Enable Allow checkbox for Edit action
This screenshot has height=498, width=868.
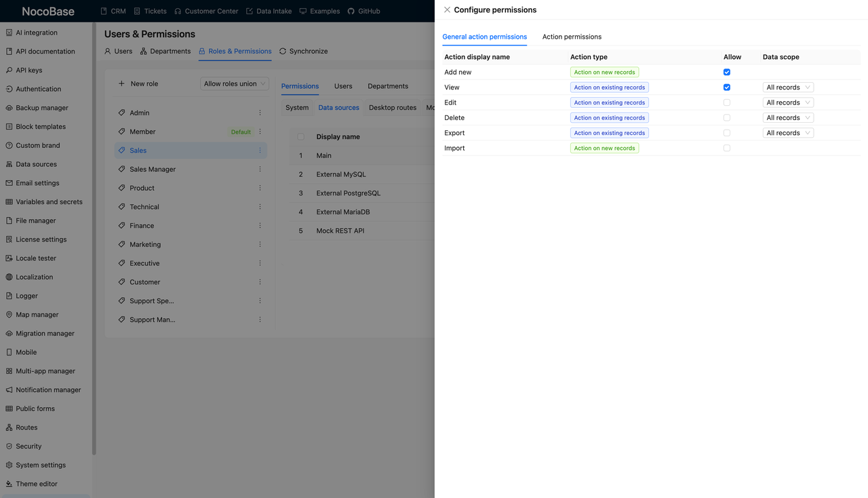(727, 102)
